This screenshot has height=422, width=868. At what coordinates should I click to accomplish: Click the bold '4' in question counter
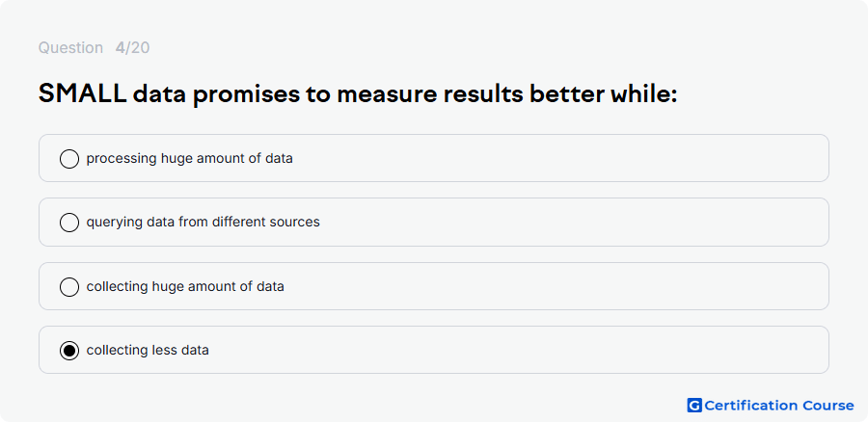pos(120,48)
